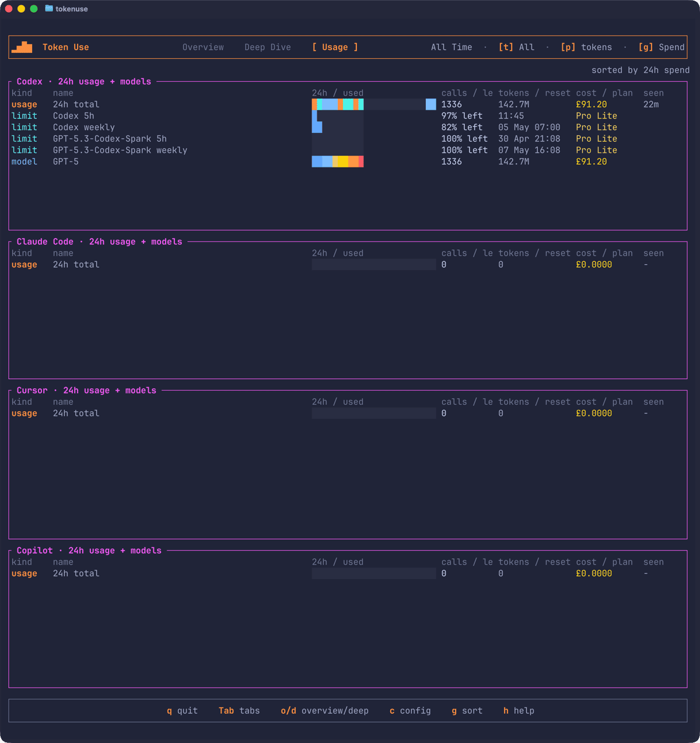Select the Cursor 24h total row

coord(348,413)
